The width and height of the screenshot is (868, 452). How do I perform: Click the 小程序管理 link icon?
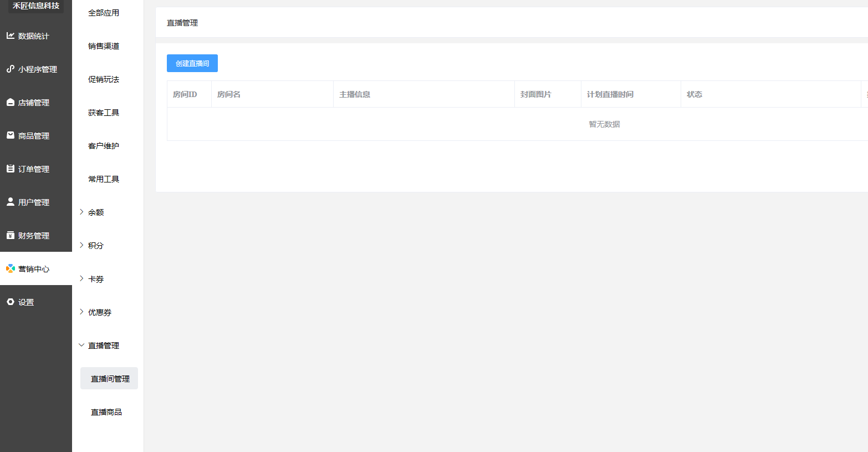pos(10,69)
